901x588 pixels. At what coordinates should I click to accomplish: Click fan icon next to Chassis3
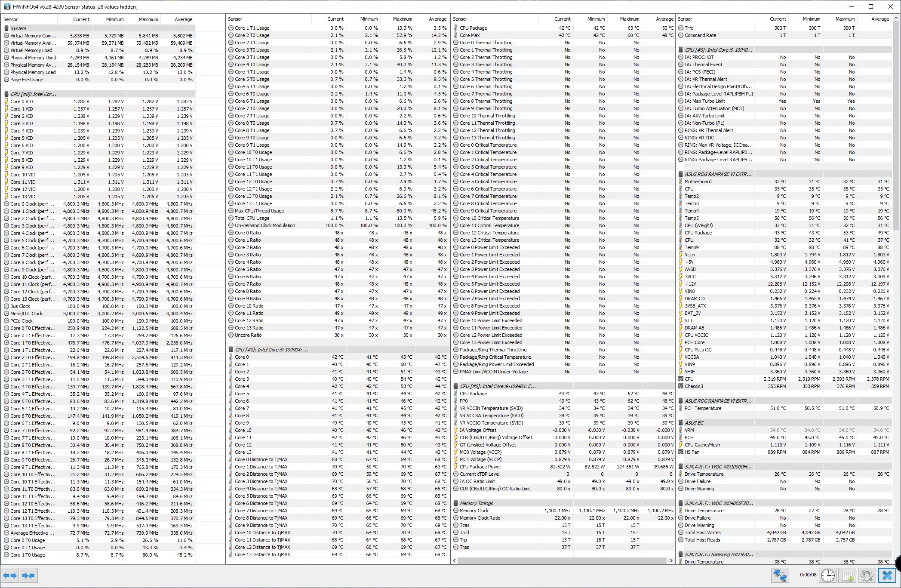681,386
